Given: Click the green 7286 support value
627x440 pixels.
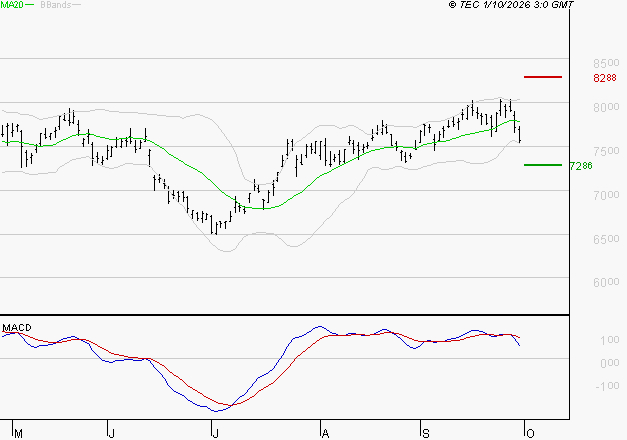Looking at the screenshot, I should click(581, 166).
